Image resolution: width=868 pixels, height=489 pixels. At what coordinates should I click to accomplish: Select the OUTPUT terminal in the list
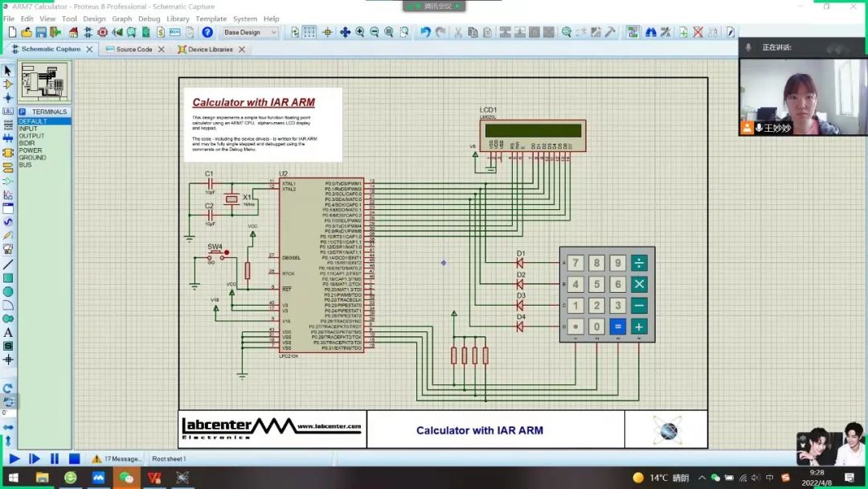tap(31, 136)
